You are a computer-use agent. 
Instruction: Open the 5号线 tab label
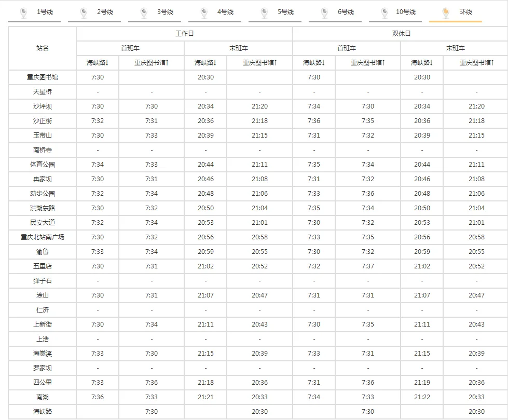coord(286,12)
